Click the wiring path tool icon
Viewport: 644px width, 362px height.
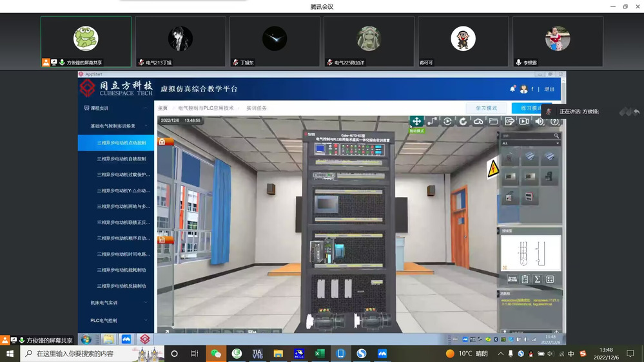432,121
